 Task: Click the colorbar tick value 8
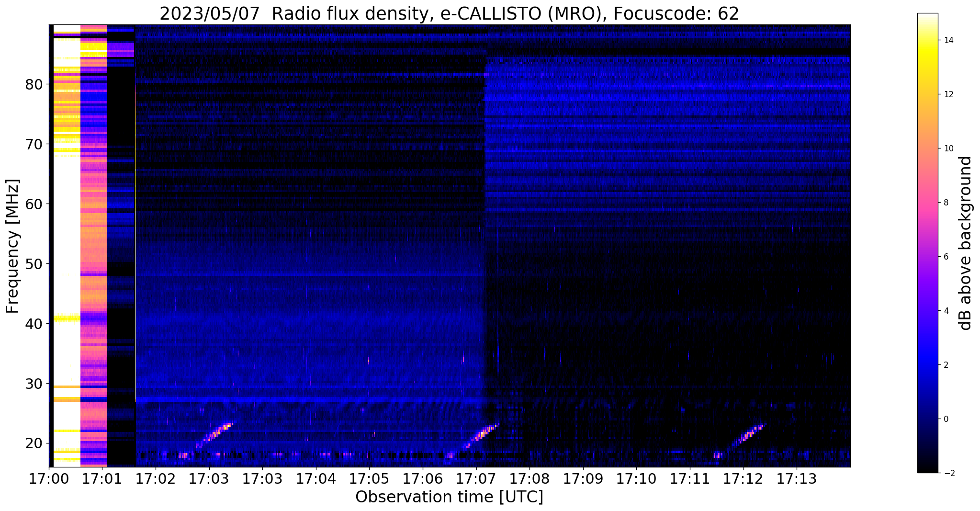pos(946,203)
